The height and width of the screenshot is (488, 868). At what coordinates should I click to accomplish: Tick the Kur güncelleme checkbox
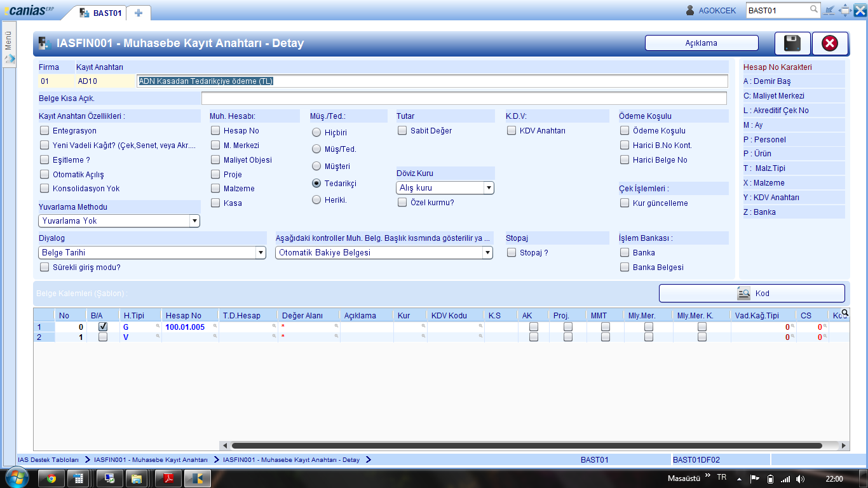[x=625, y=203]
